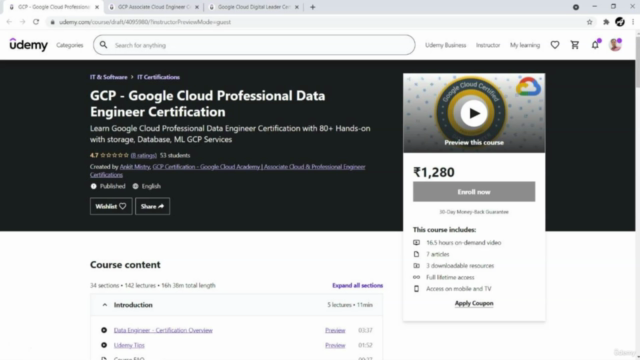Click the play icon beside Udemy Tips
This screenshot has height=360, width=640.
click(x=104, y=345)
